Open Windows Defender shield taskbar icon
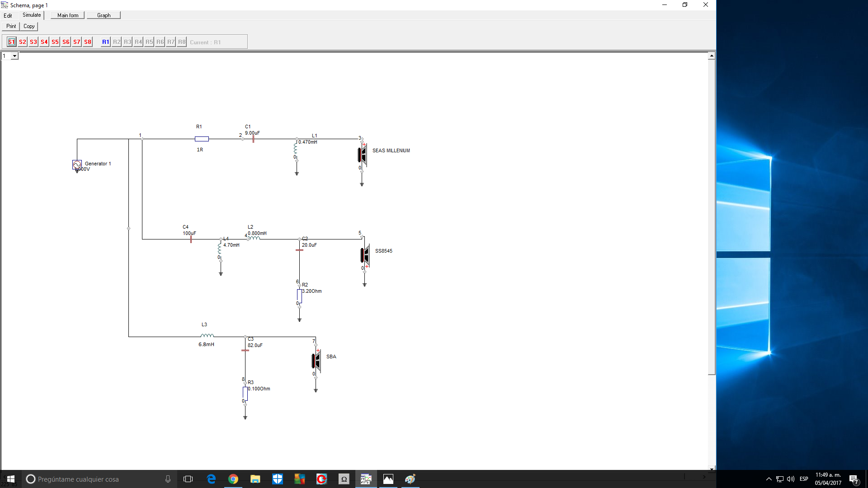 pos(278,479)
